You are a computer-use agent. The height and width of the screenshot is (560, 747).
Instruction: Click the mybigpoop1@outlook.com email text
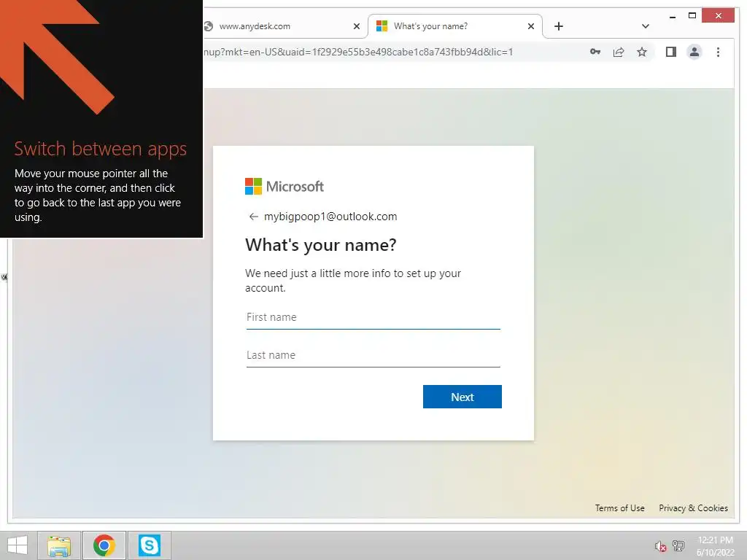point(330,217)
